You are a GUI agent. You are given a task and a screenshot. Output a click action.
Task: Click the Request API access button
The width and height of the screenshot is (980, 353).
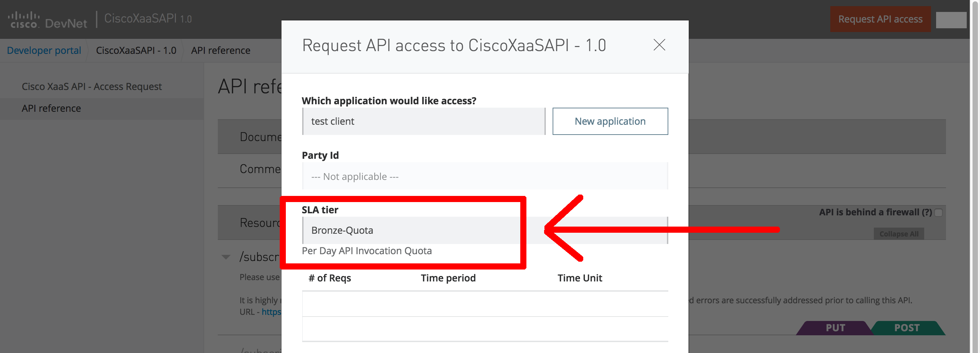880,19
